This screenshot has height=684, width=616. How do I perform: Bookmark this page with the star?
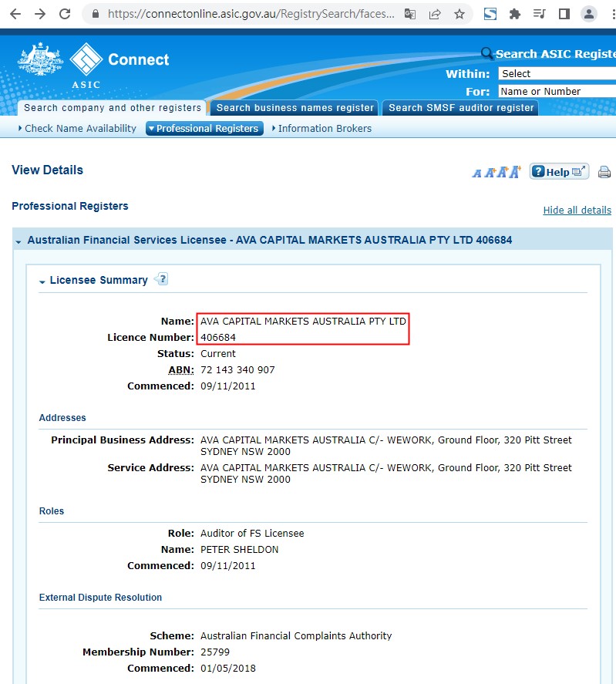[459, 14]
